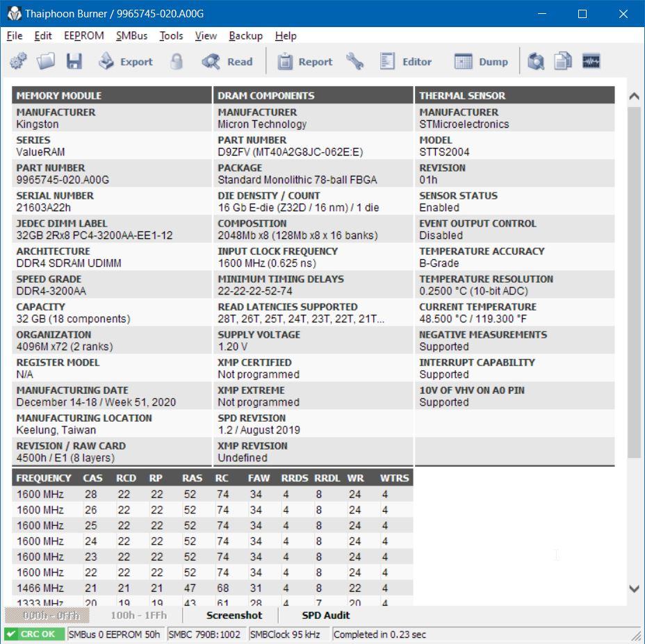
Task: Click the THERMAL SENSOR section header
Action: tap(514, 95)
